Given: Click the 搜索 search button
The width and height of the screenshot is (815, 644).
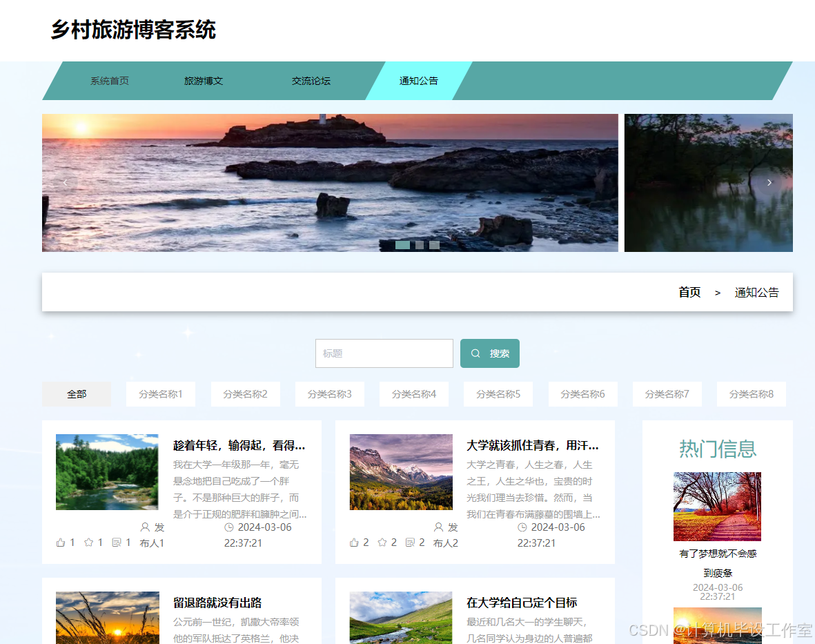Looking at the screenshot, I should (x=490, y=353).
